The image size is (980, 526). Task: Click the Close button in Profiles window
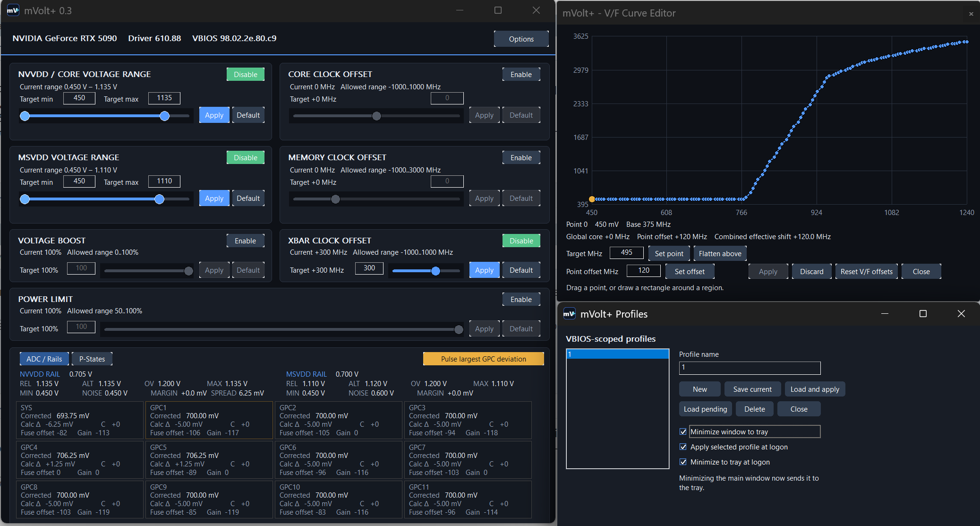pos(799,409)
